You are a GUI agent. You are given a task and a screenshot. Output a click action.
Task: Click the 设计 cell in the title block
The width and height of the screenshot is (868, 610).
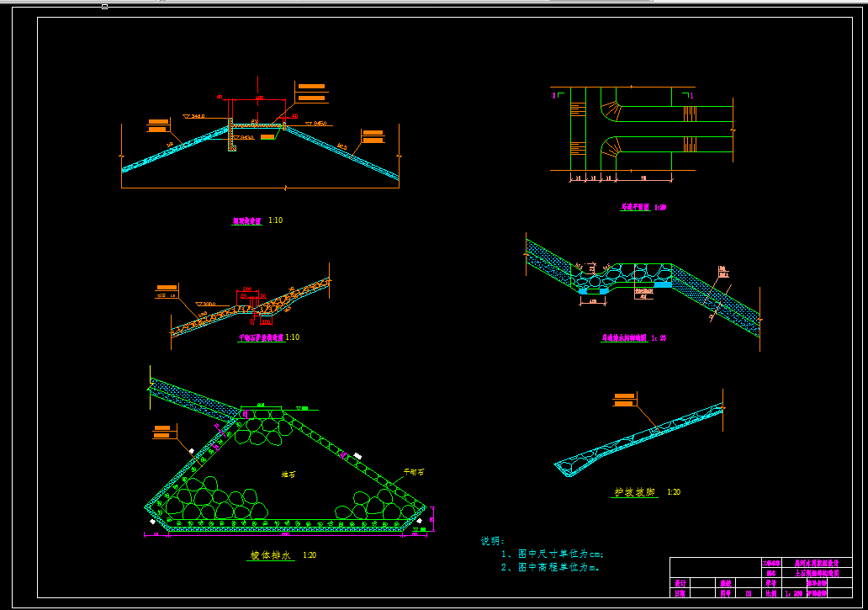coord(680,583)
